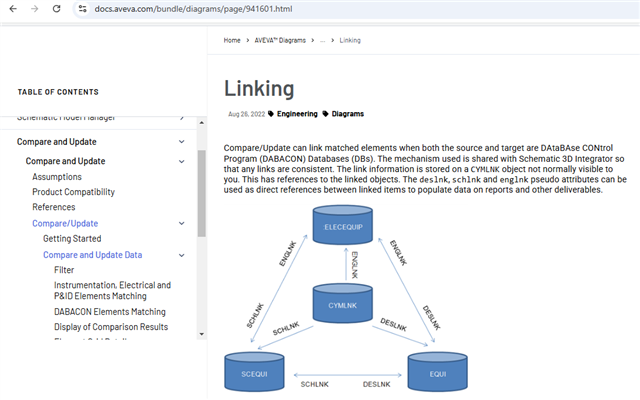Click scroll up arrow of contents scrollbar

(202, 123)
